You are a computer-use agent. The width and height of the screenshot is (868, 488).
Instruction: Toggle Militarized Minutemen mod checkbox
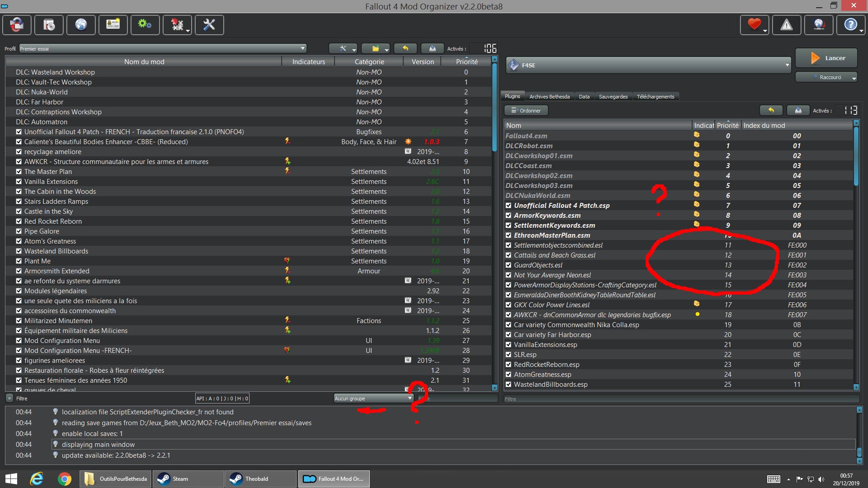19,321
